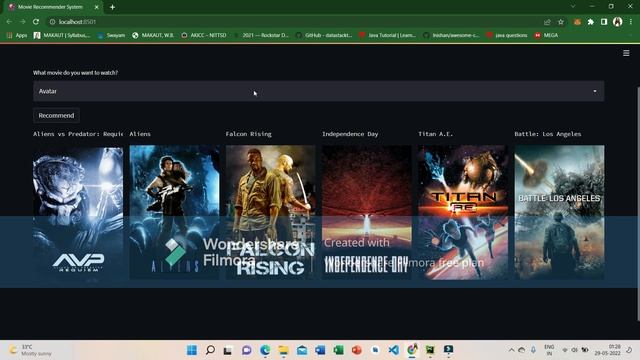The image size is (640, 360).
Task: Open the Chrome profile avatar
Action: 618,22
